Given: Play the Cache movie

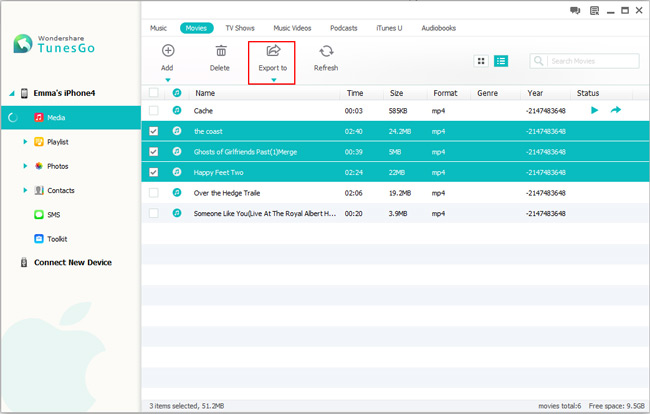Looking at the screenshot, I should click(x=594, y=110).
